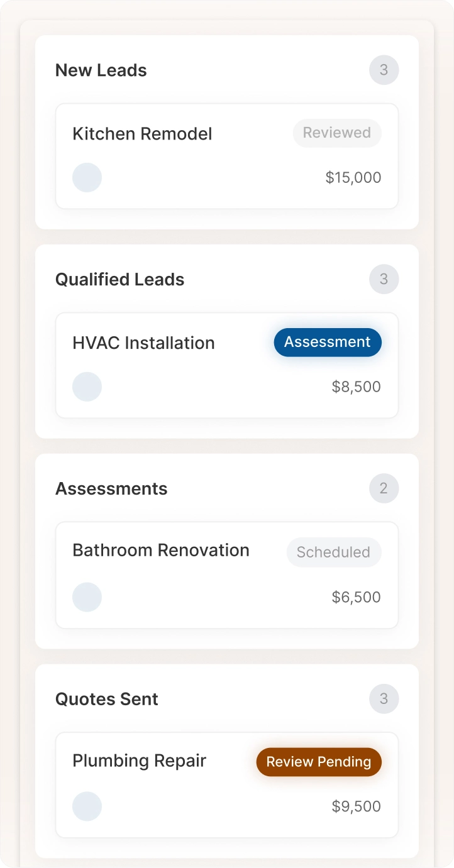454x868 pixels.
Task: Click the Scheduled status tag
Action: click(x=333, y=552)
